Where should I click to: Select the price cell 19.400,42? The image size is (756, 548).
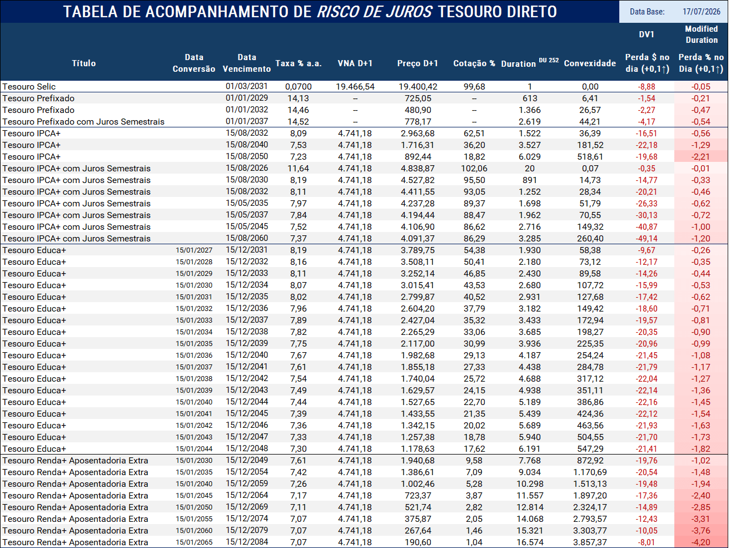tap(418, 87)
